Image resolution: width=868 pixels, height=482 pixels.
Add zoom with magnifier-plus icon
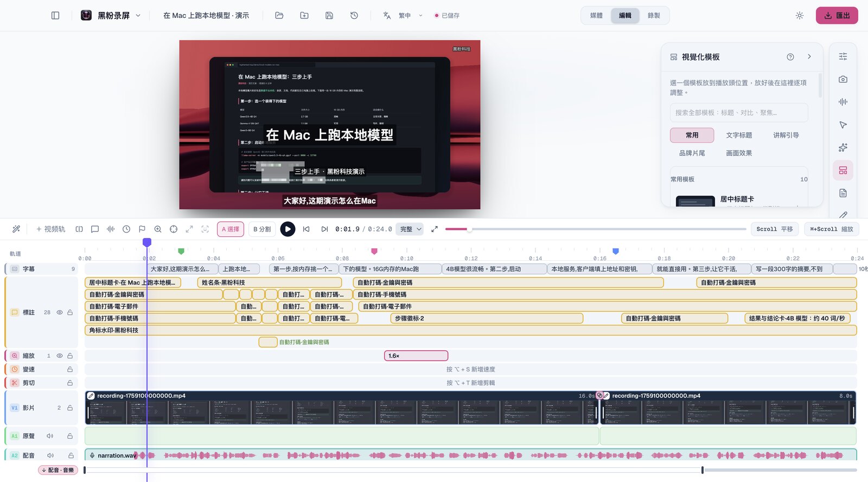(x=158, y=229)
